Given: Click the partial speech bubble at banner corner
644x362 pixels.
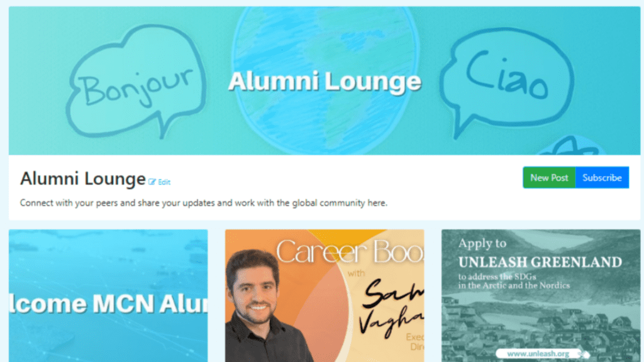Looking at the screenshot, I should (574, 146).
